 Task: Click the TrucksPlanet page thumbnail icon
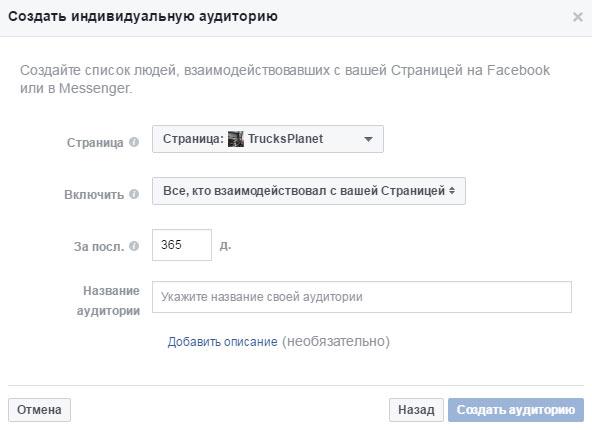(236, 139)
